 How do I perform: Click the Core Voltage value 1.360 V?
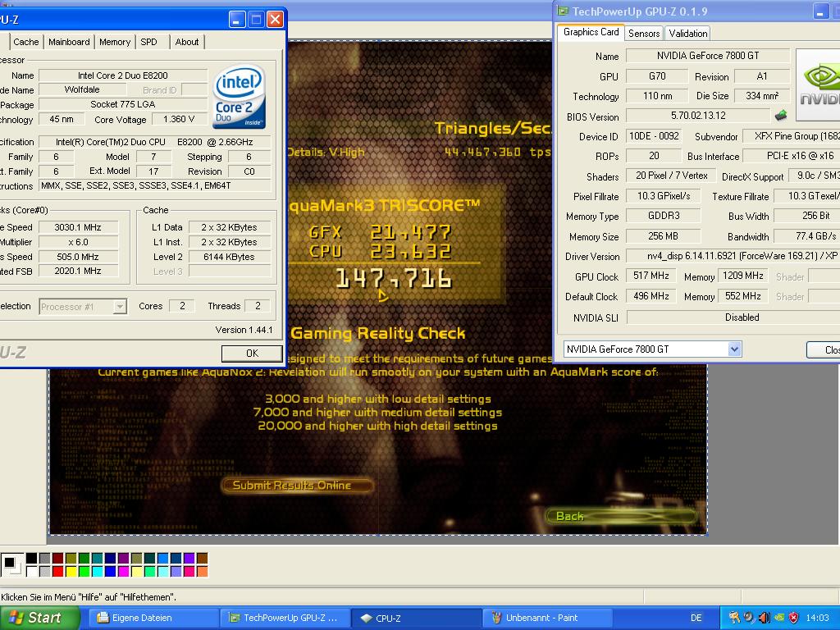[178, 119]
